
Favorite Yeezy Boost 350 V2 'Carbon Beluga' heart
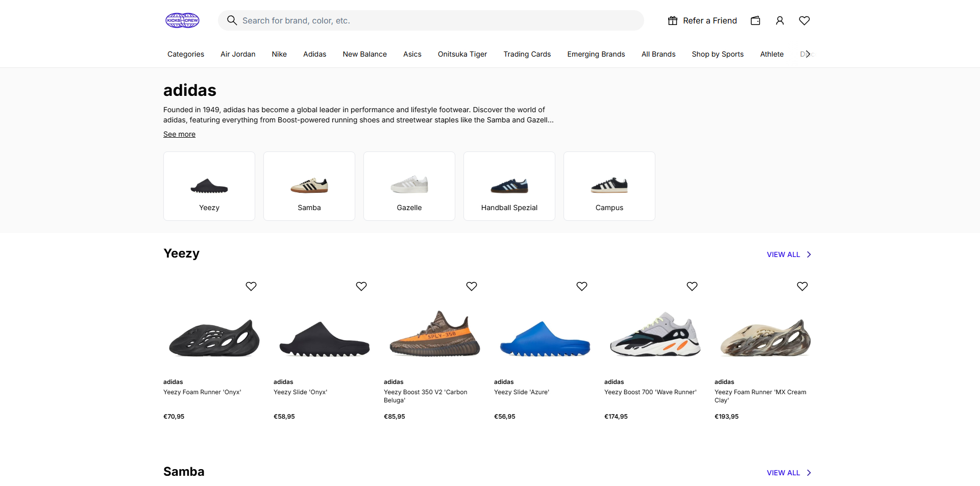point(472,286)
